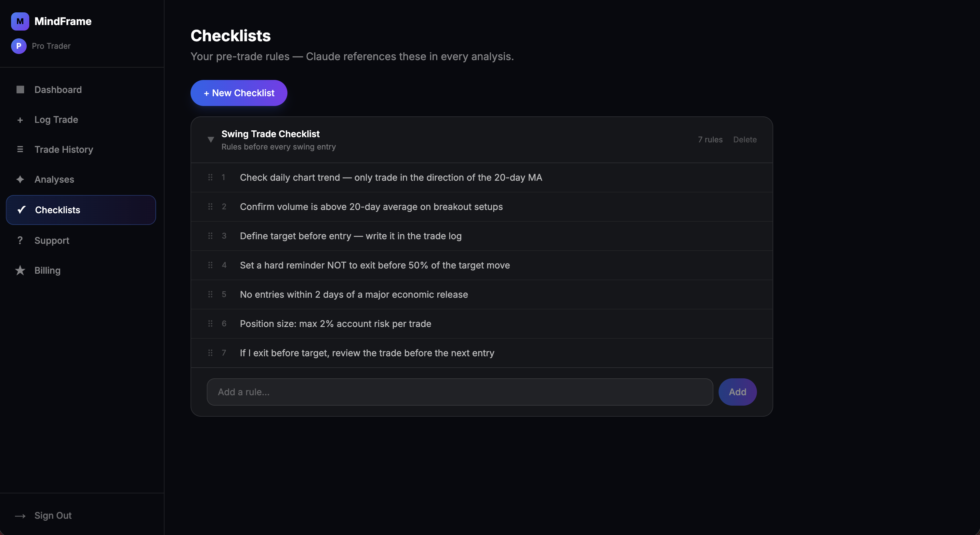Click drag handle of rule 1
The height and width of the screenshot is (535, 980).
[210, 177]
